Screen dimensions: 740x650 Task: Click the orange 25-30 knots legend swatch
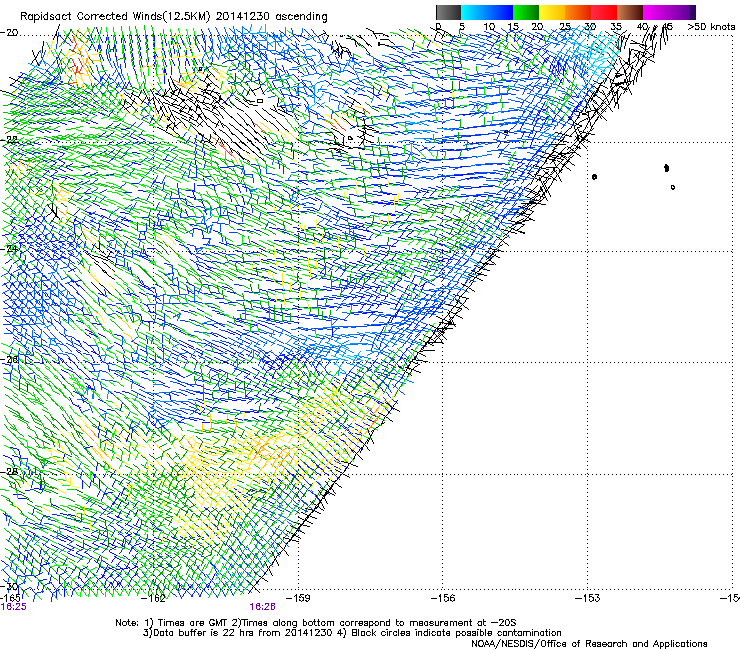pyautogui.click(x=578, y=12)
